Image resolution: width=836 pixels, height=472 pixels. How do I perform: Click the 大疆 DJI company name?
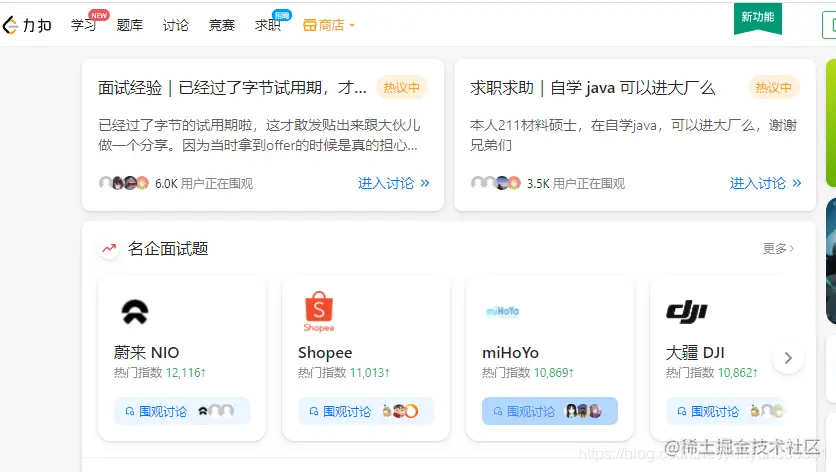695,353
